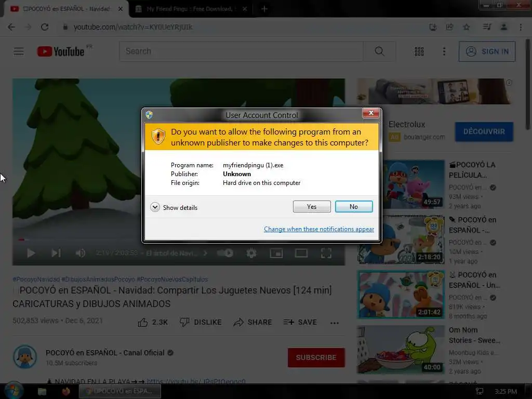Click the Electrolux ad banner image
The image size is (532, 399).
434,91
